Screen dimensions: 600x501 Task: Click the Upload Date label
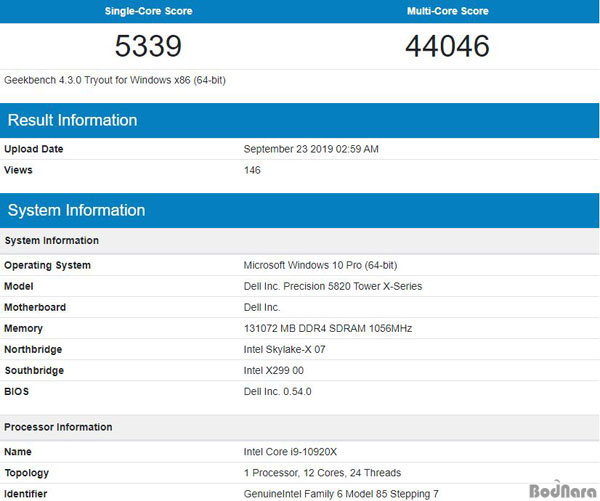click(34, 149)
